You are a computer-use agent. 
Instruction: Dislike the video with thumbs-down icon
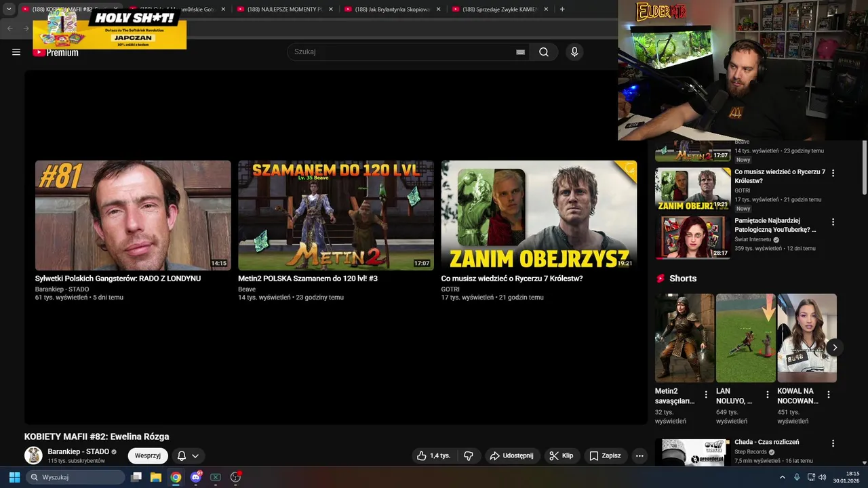click(469, 456)
